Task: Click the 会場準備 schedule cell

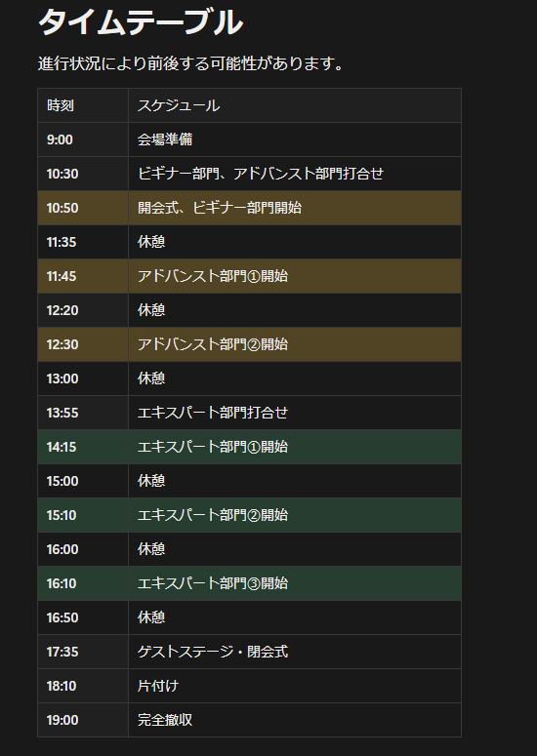Action: click(295, 139)
